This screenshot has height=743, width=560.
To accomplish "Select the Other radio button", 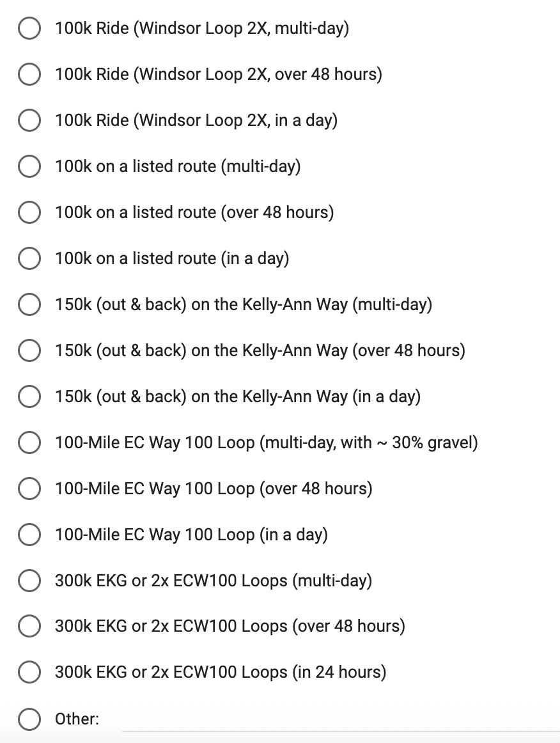I will click(29, 718).
